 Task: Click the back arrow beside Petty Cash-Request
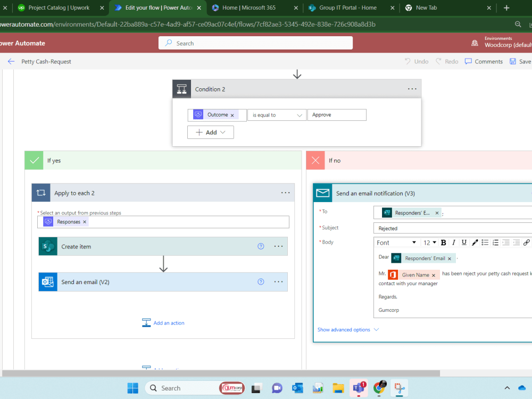(11, 61)
